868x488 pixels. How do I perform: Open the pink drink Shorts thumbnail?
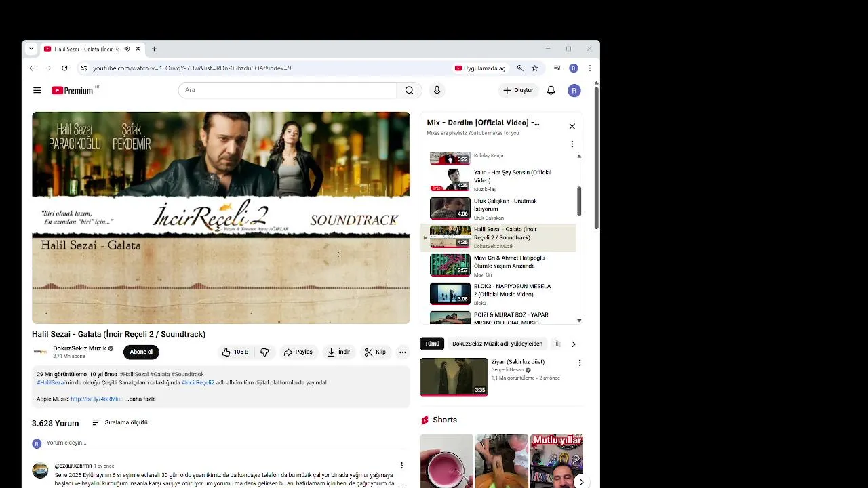(446, 461)
